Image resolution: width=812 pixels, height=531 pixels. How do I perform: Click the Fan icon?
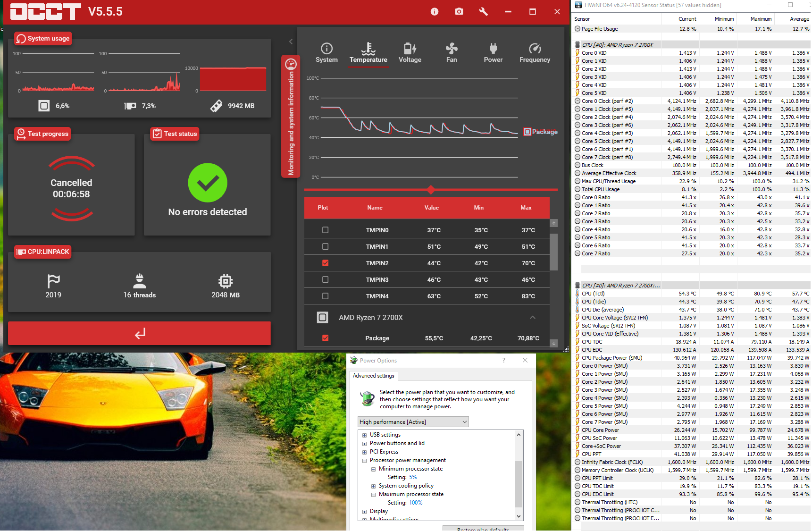point(452,48)
